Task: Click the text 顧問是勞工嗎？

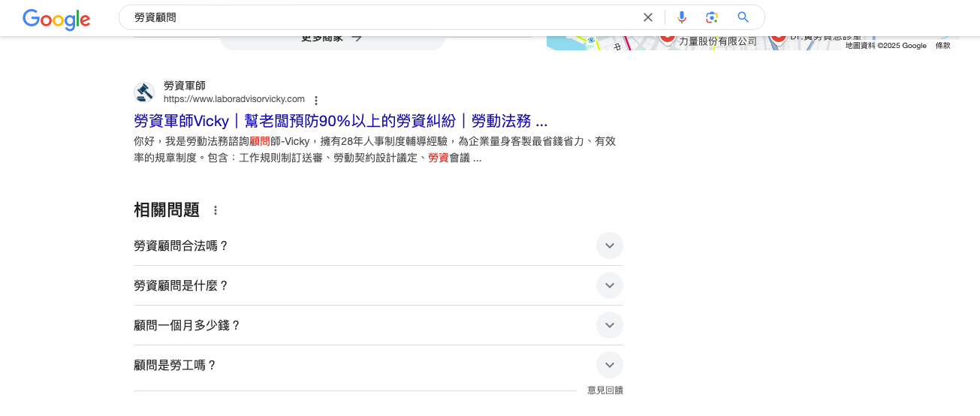Action: coord(175,365)
